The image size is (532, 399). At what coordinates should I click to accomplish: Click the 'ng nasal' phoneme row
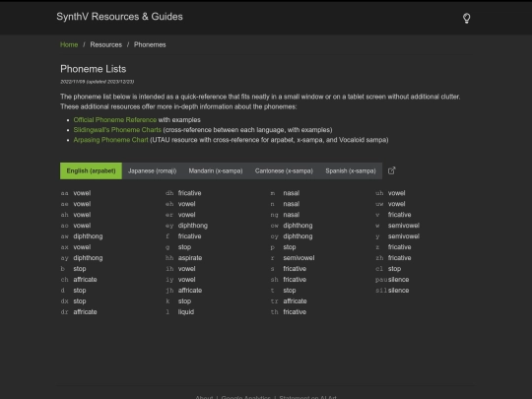point(285,215)
